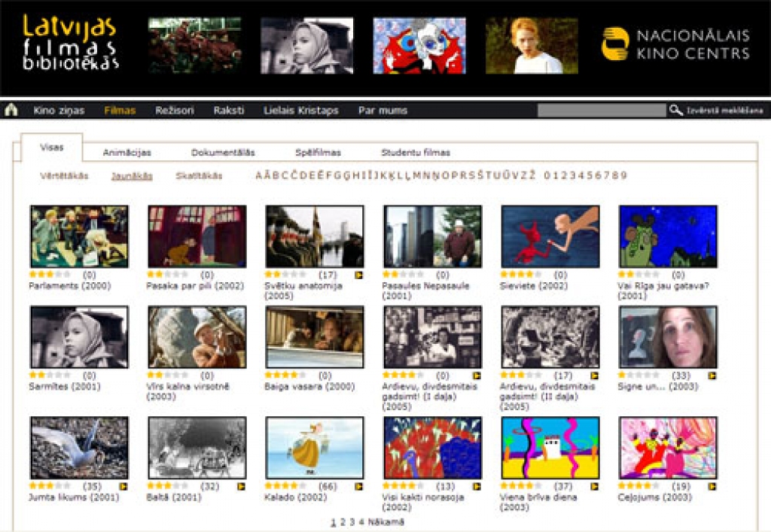
Task: Click play icon next to Svētku anatomija
Action: tap(359, 275)
